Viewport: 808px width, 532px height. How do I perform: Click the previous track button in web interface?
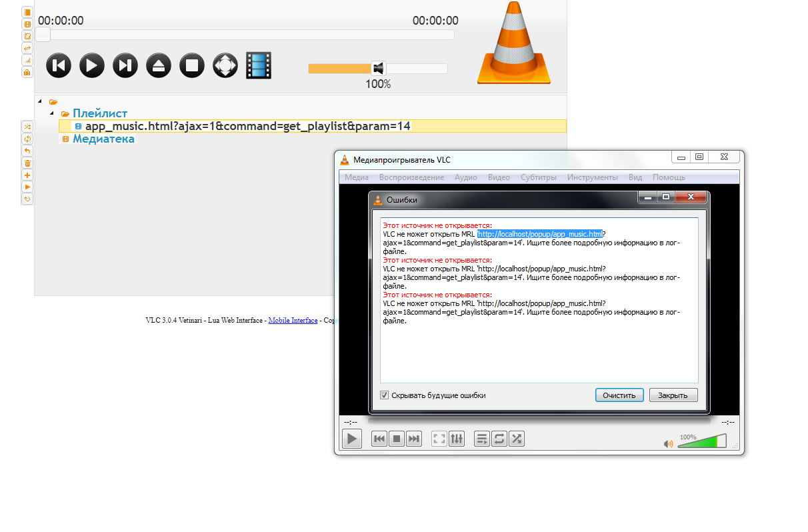pos(59,65)
